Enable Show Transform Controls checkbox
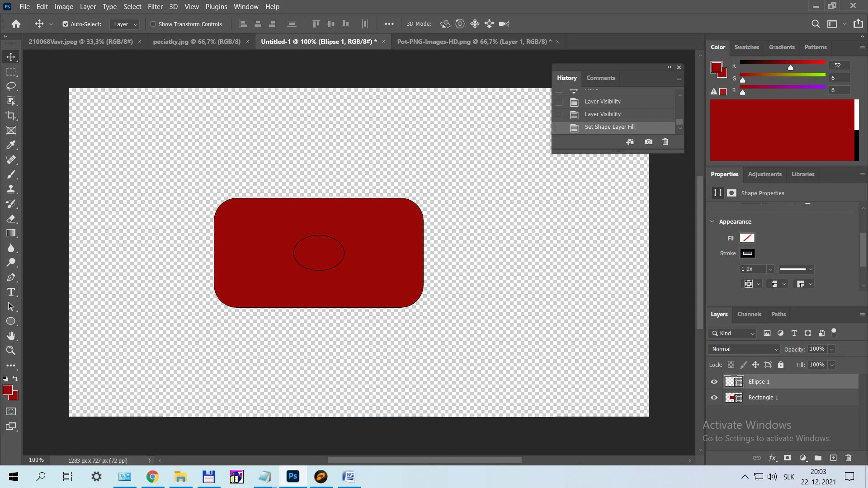868x488 pixels. pos(153,24)
